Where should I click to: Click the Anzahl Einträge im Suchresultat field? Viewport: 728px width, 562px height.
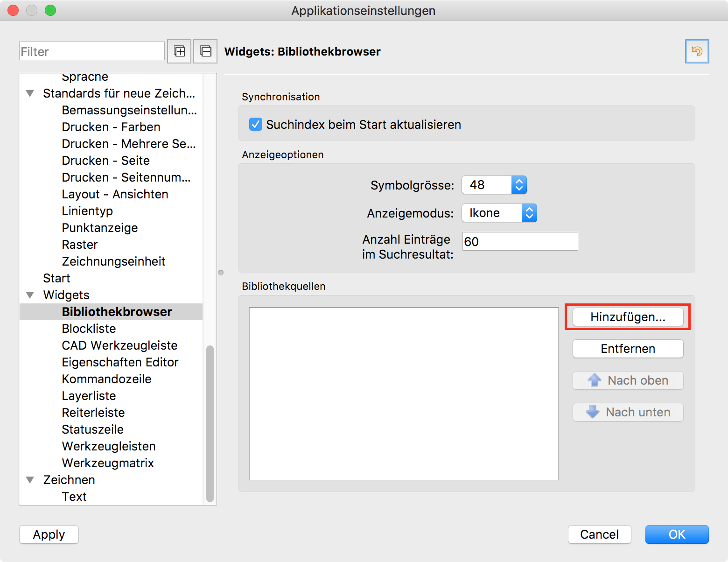coord(520,241)
